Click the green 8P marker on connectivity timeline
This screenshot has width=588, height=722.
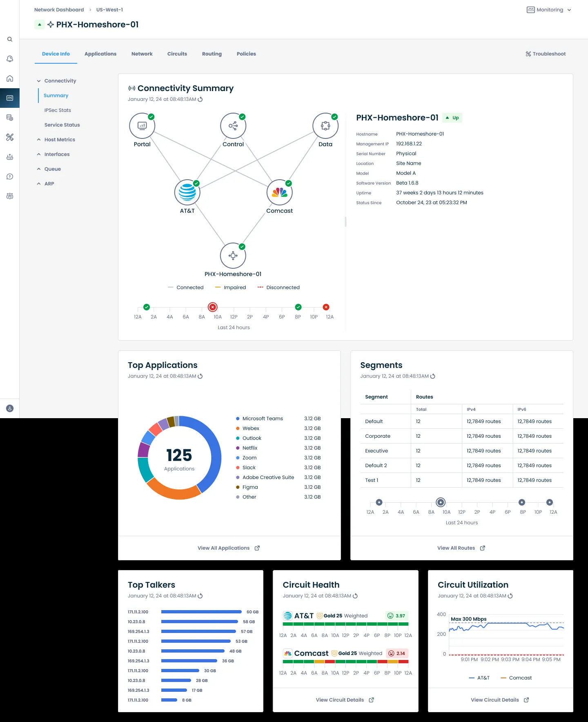(298, 307)
